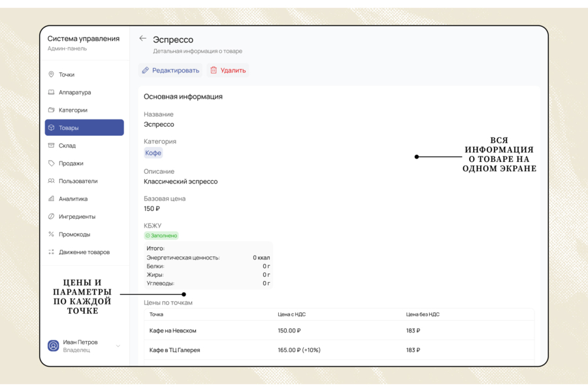588x392 pixels.
Task: Click the 0 ккал value
Action: (x=261, y=257)
